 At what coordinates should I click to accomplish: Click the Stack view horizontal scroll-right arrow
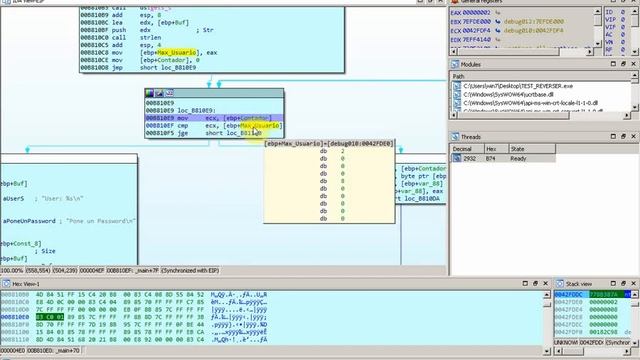point(627,351)
